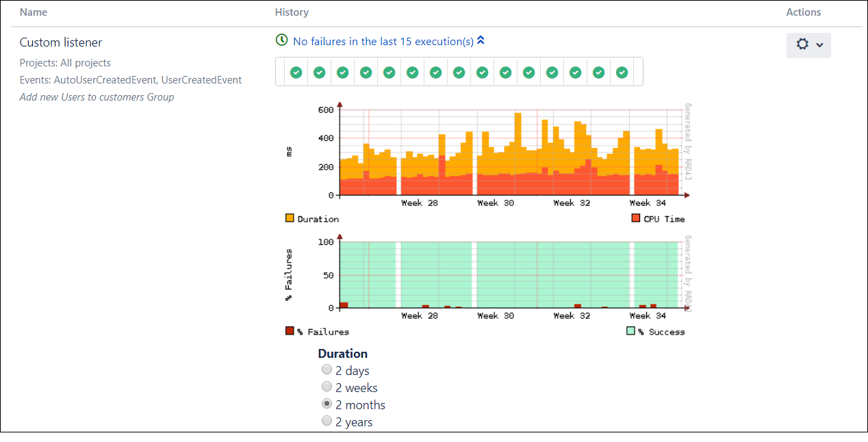Click the first green execution success icon
Image resolution: width=868 pixels, height=442 pixels.
tap(296, 72)
